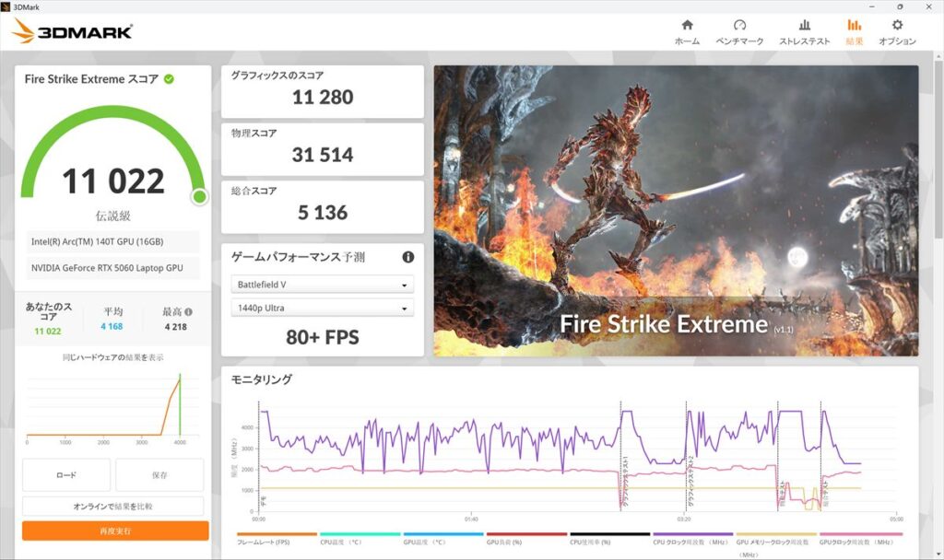Click the 3DMARK logo
The height and width of the screenshot is (560, 944).
(x=72, y=30)
